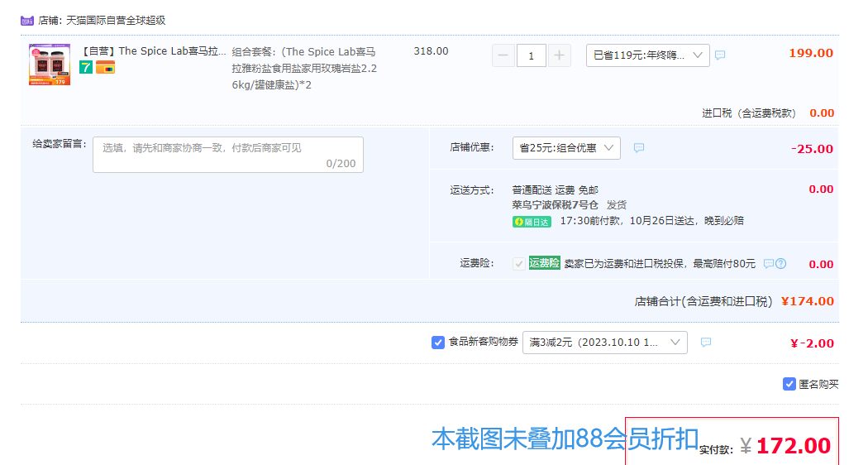Click the store discount amount -25.00

coord(812,149)
